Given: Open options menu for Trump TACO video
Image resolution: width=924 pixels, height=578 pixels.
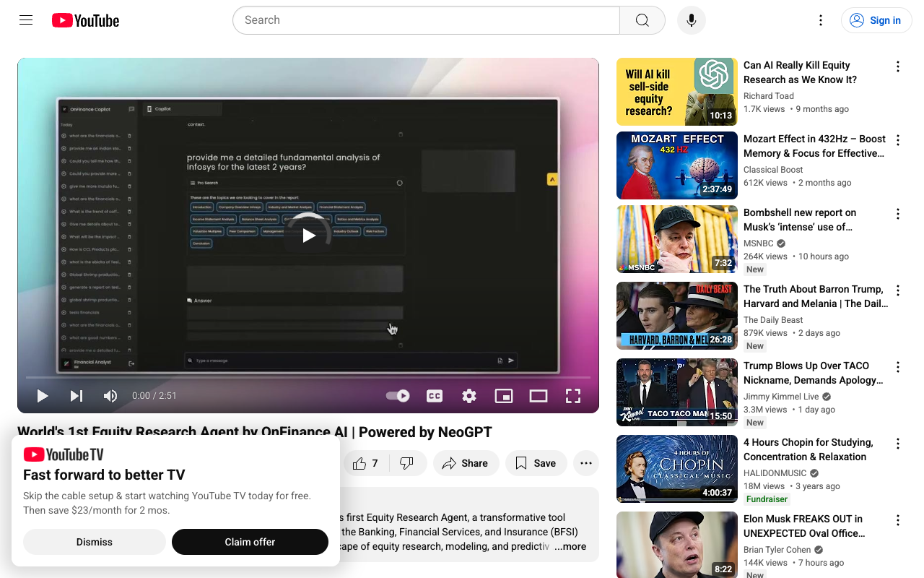Looking at the screenshot, I should click(898, 367).
